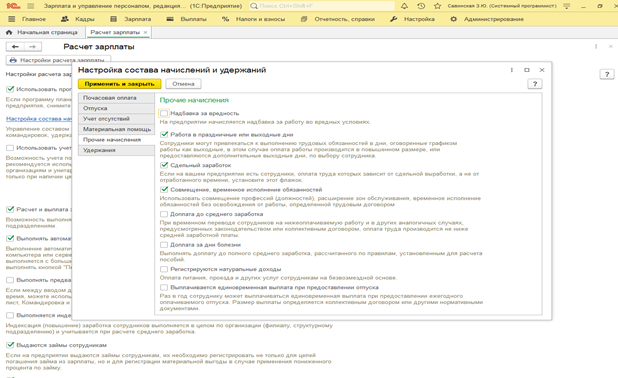This screenshot has width=618, height=378.
Task: Uncheck Работа в праздничные или выходные дни
Action: coord(164,134)
